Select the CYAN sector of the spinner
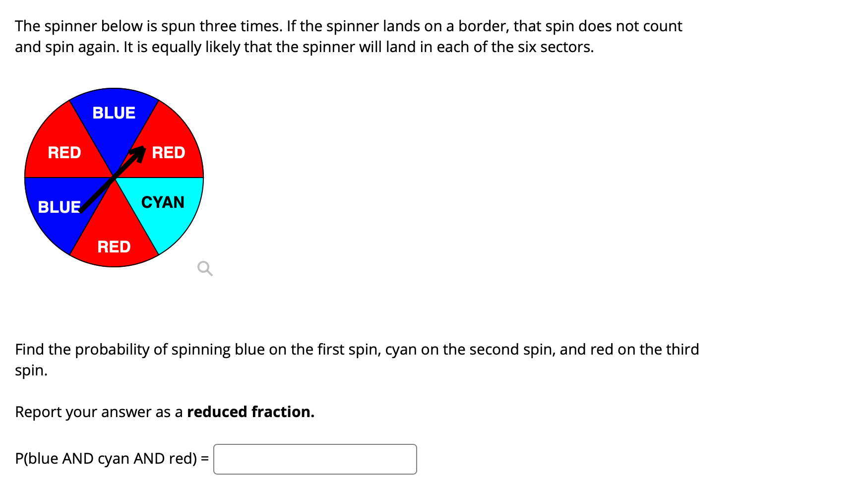The height and width of the screenshot is (489, 868). (x=163, y=202)
